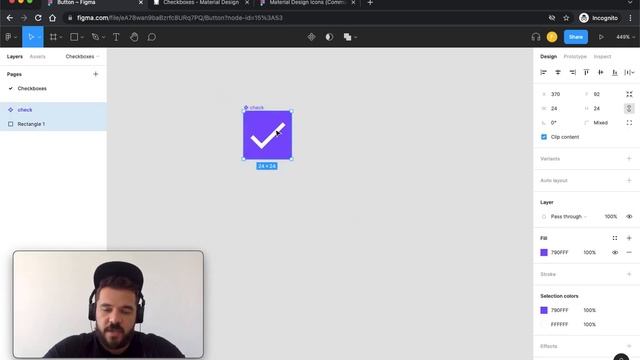Select the Move tool

pyautogui.click(x=31, y=37)
